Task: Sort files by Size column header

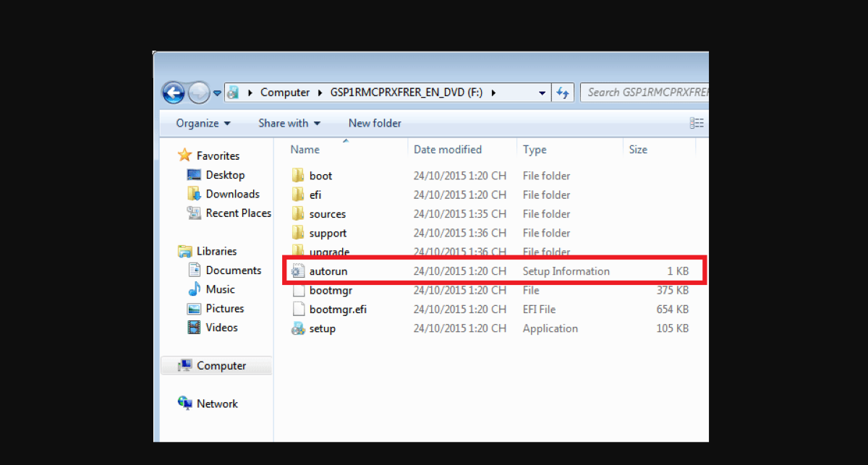Action: pos(638,150)
